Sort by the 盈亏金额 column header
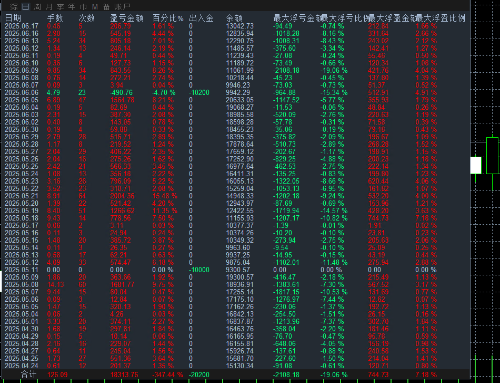The height and width of the screenshot is (383, 500). (x=127, y=18)
